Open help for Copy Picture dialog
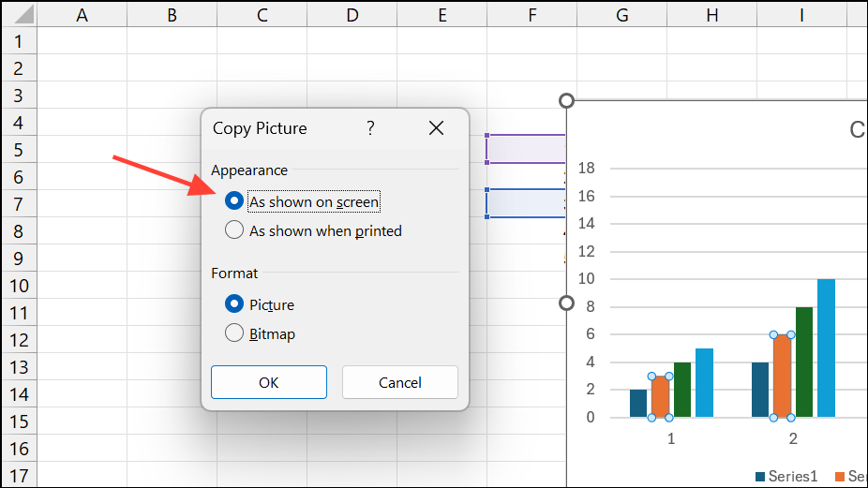Viewport: 868px width, 488px height. click(x=370, y=128)
